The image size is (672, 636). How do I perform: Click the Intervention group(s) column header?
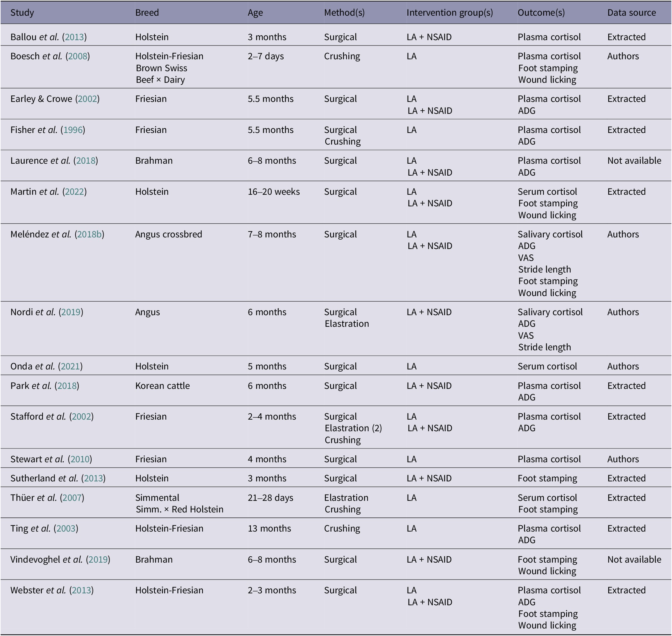point(450,13)
